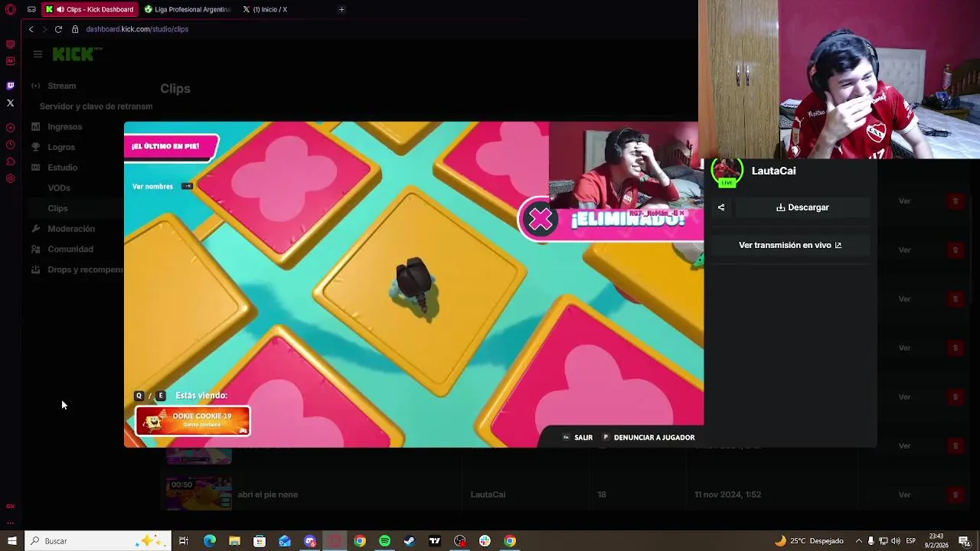Click the sidebar three-dots more options
The height and width of the screenshot is (551, 980).
(10, 523)
